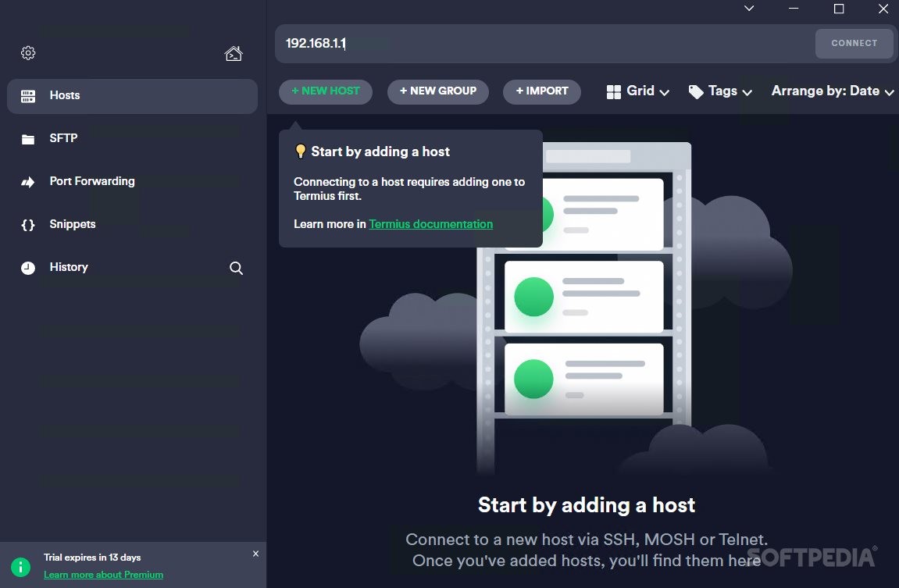Viewport: 899px width, 588px height.
Task: Open the Tags filter dropdown
Action: coord(720,91)
